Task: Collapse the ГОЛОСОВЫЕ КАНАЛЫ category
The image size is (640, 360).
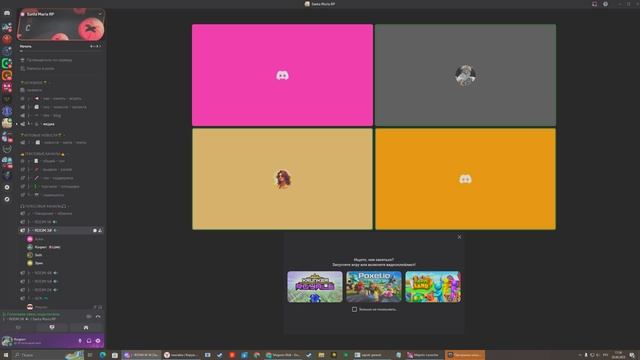Action: click(44, 206)
